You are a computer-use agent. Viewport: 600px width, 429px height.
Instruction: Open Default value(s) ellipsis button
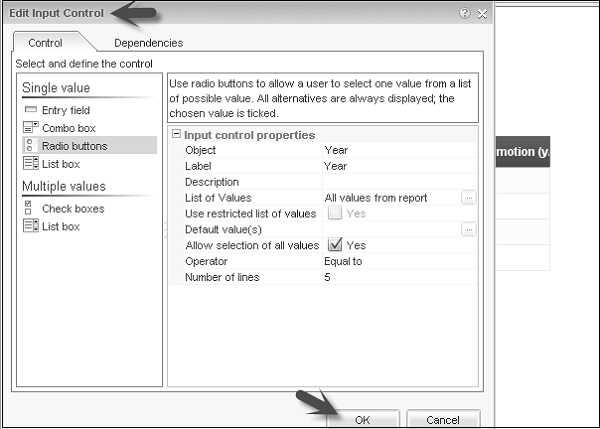(469, 230)
